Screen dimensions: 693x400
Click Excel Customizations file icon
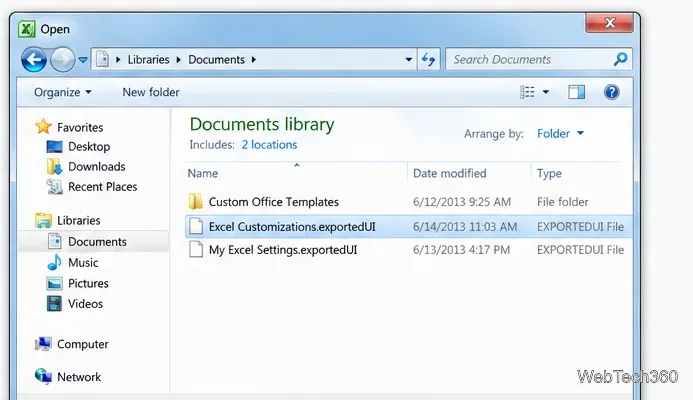pos(196,226)
